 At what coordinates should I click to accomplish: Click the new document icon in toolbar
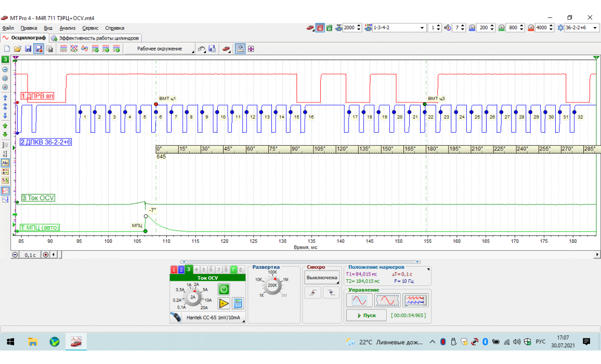point(7,49)
